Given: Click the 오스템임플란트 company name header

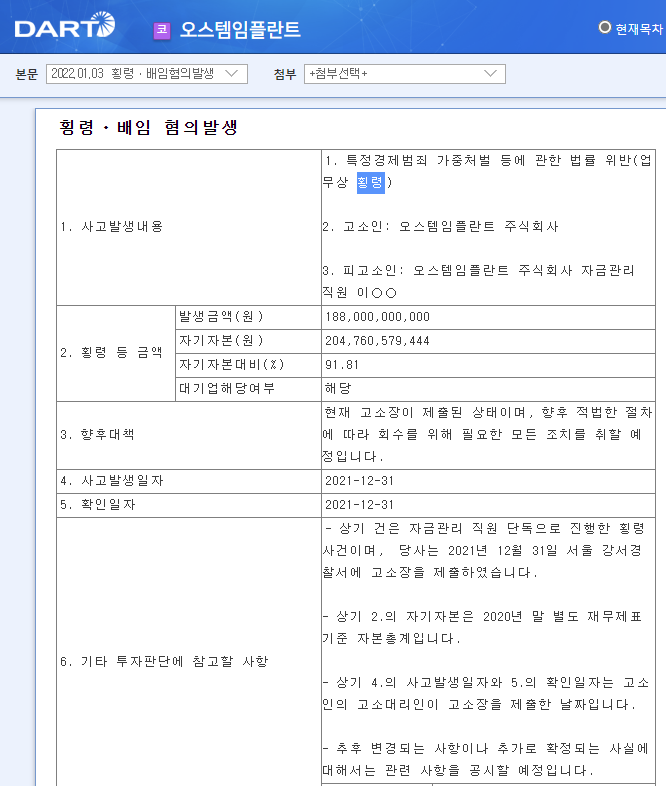Looking at the screenshot, I should [240, 30].
